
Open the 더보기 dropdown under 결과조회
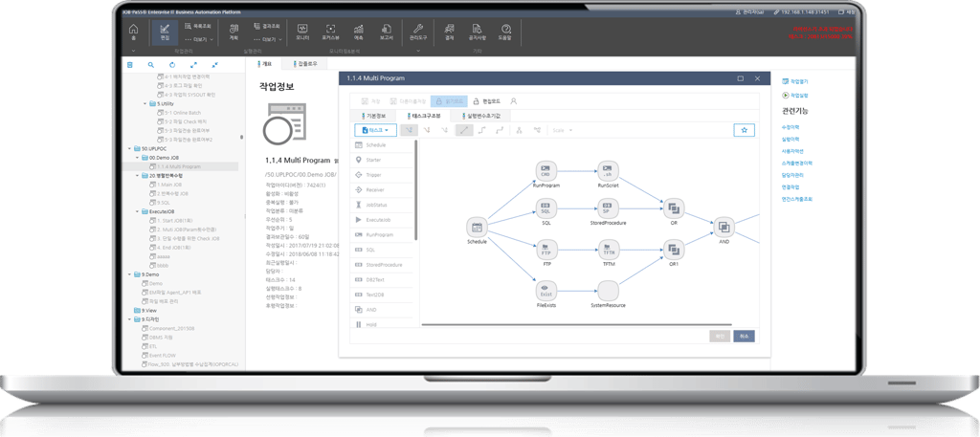268,39
